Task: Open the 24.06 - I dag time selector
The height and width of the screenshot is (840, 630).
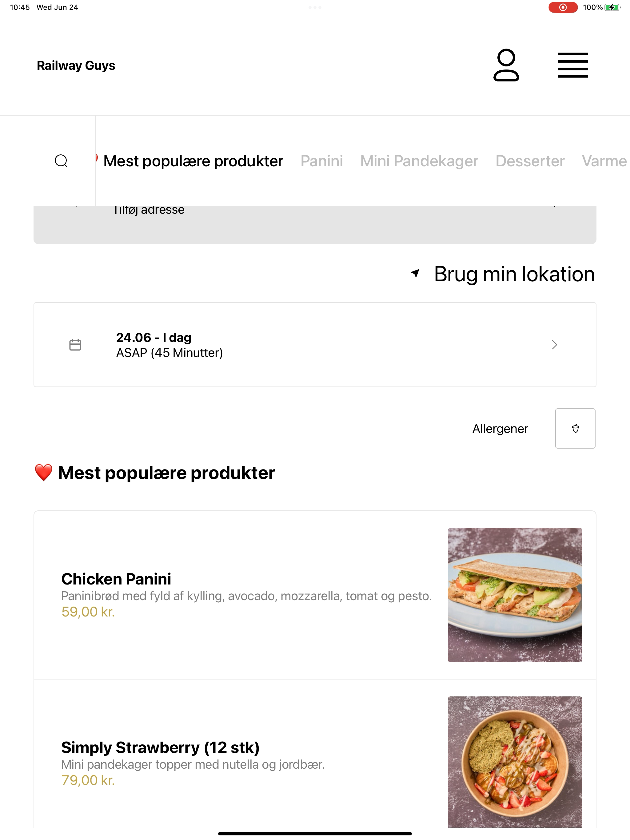Action: coord(315,345)
